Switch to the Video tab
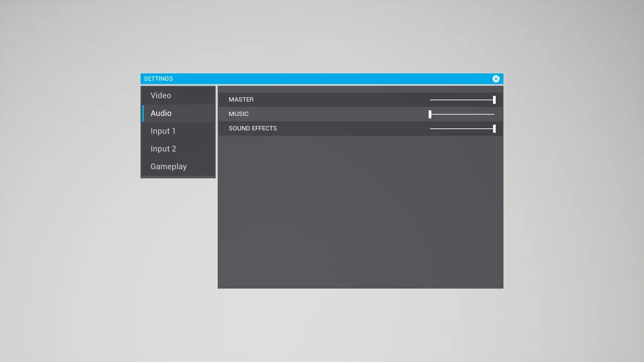This screenshot has width=644, height=362. [x=161, y=96]
